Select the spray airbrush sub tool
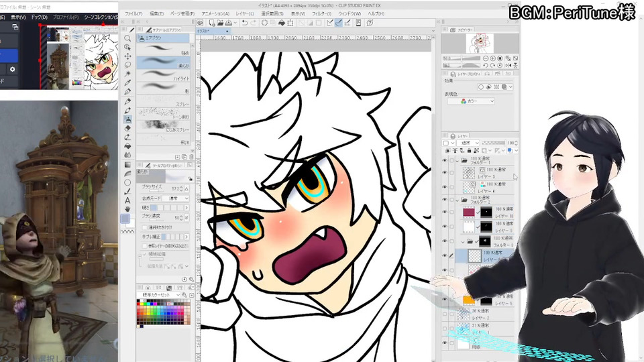Image resolution: width=644 pixels, height=362 pixels. tap(164, 101)
